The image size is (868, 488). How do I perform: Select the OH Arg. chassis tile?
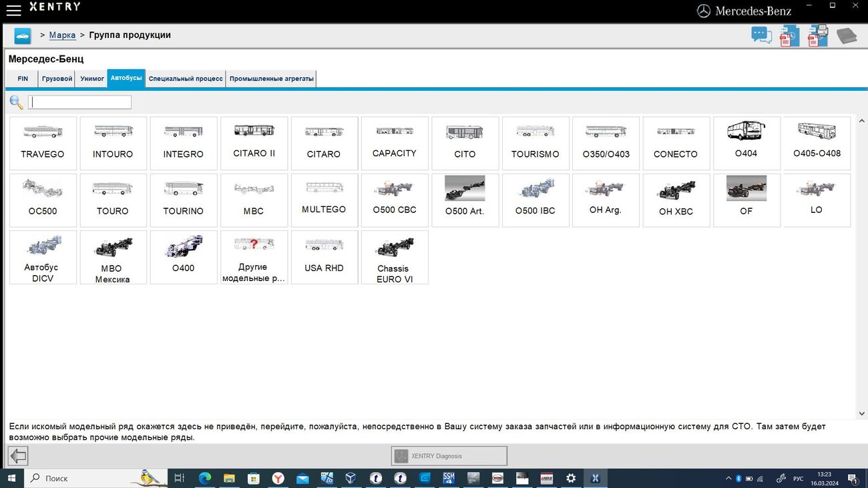coord(606,200)
